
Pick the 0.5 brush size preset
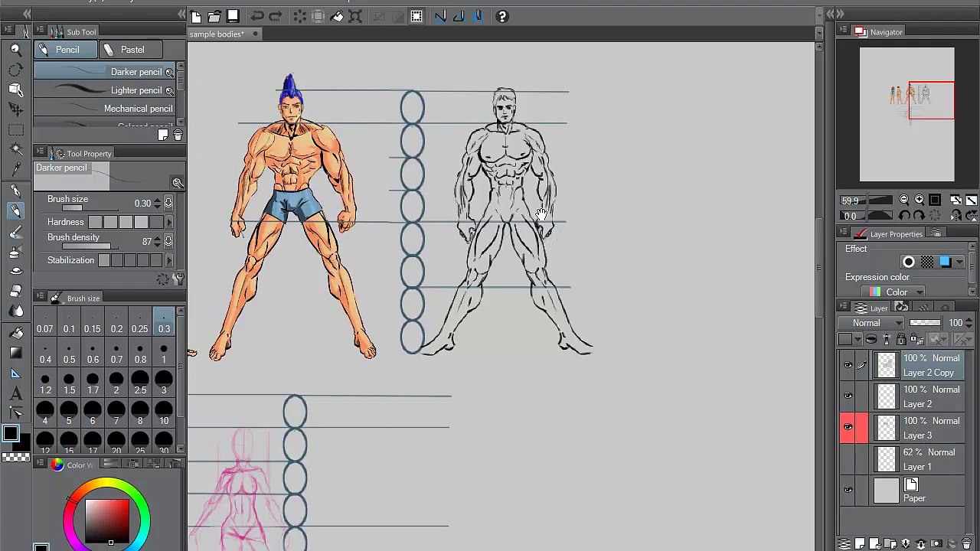[69, 354]
